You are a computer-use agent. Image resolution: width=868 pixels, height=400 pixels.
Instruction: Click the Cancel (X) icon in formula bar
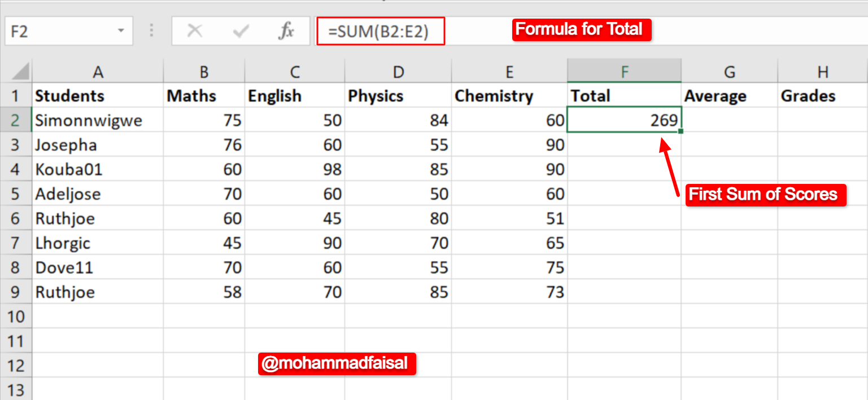point(195,31)
